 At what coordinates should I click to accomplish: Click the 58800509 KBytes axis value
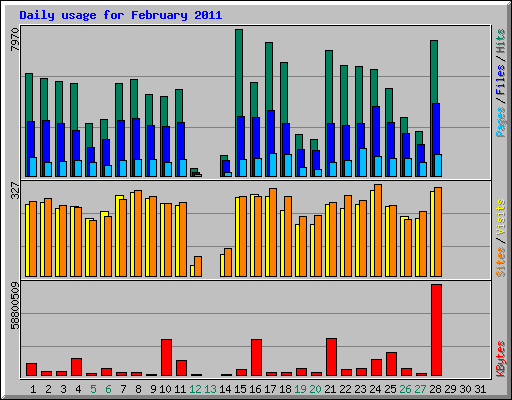tap(15, 306)
